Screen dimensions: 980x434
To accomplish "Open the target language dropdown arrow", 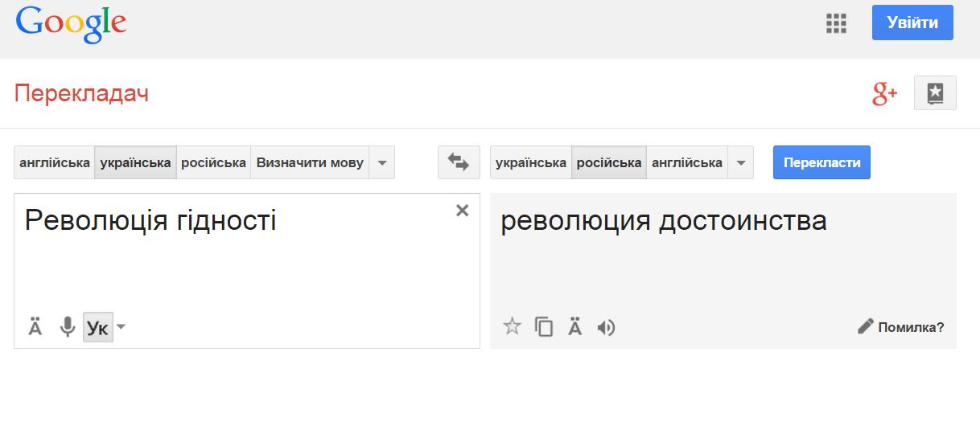I will (741, 162).
